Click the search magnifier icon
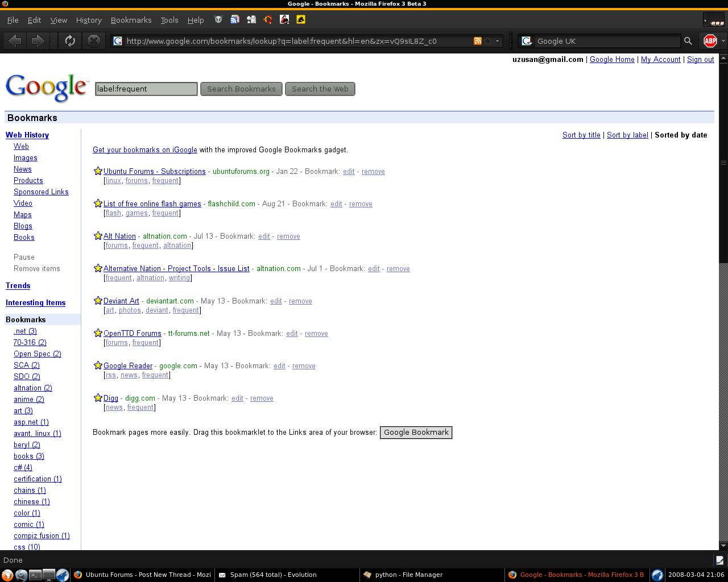The image size is (728, 582). point(688,41)
